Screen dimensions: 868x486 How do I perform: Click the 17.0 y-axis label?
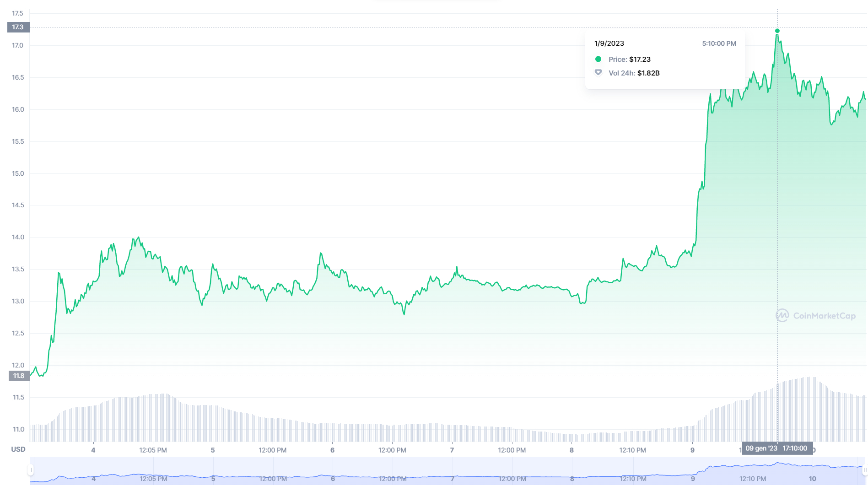[x=17, y=45]
